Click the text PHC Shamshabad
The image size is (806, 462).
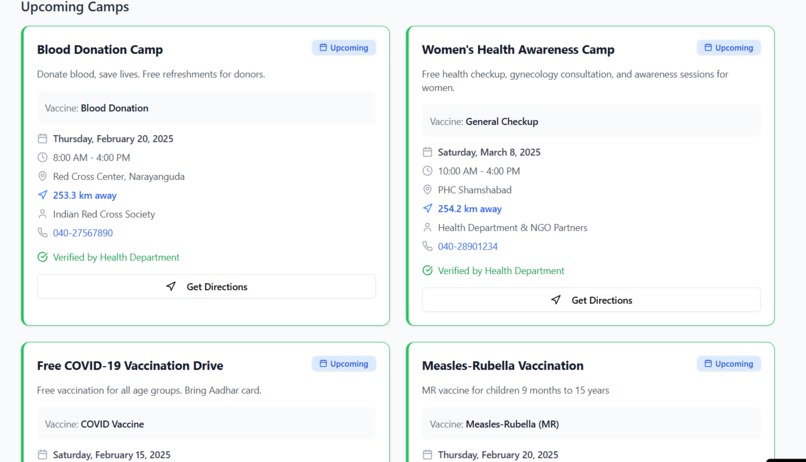pyautogui.click(x=474, y=190)
